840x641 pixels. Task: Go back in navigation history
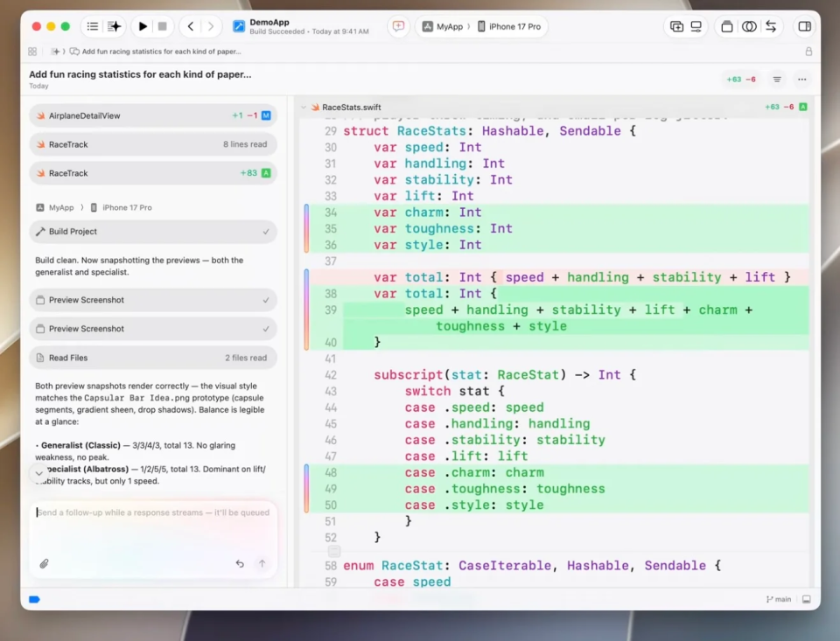pos(191,26)
